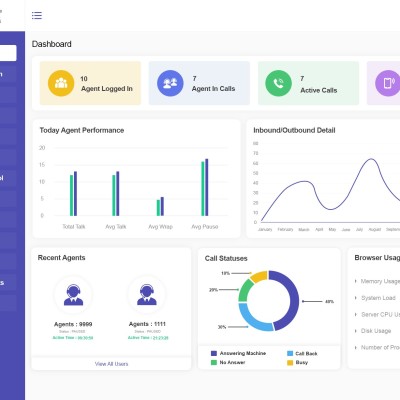
Task: Click the Active Calls card text
Action: [x=319, y=90]
